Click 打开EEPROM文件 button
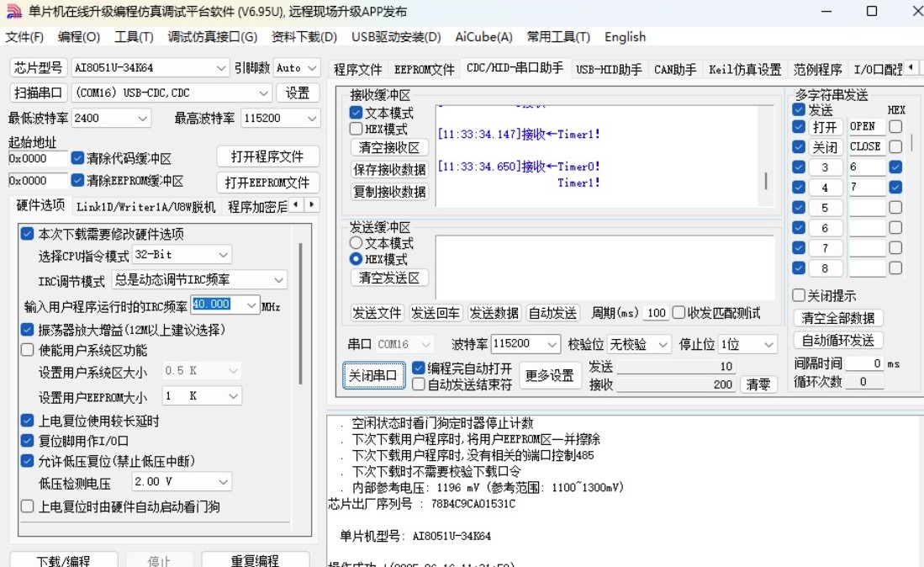Screen dimensions: 924x567 (267, 183)
